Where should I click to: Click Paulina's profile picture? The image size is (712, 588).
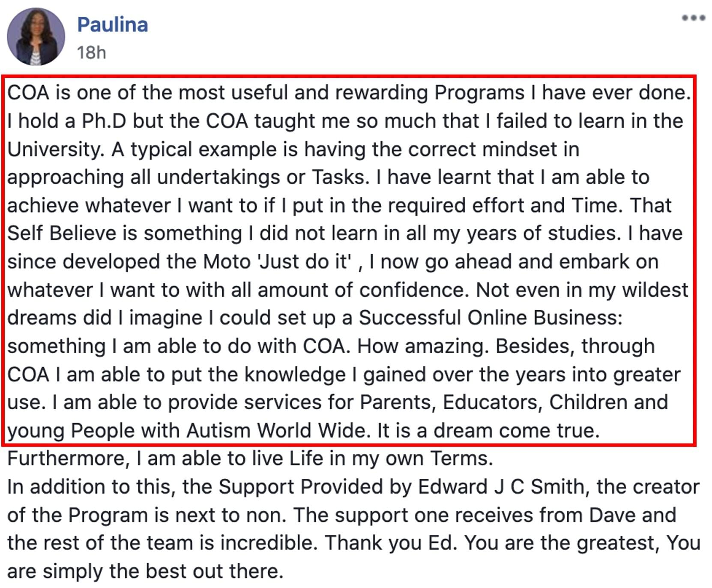click(36, 36)
